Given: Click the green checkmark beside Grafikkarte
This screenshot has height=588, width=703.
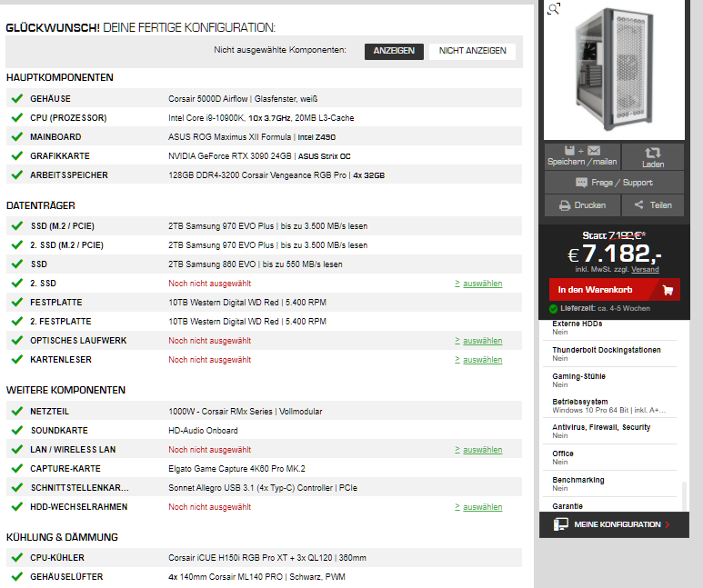Looking at the screenshot, I should 17,155.
